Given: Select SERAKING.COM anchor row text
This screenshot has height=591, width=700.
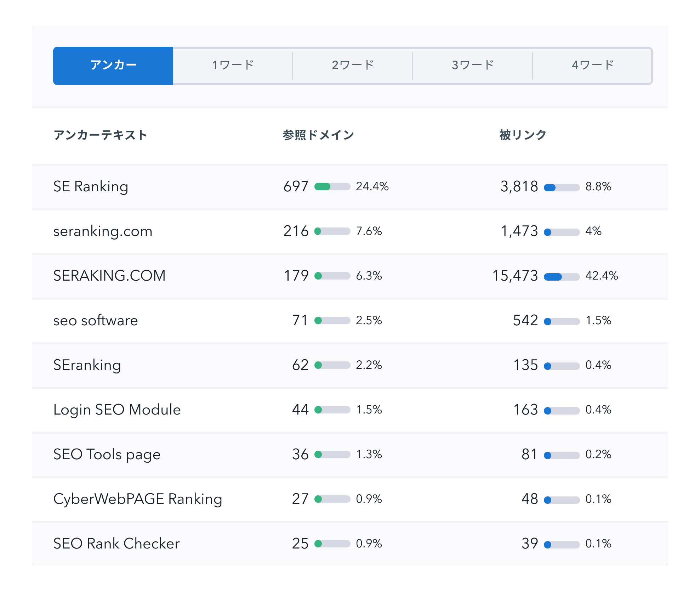Looking at the screenshot, I should click(x=109, y=276).
